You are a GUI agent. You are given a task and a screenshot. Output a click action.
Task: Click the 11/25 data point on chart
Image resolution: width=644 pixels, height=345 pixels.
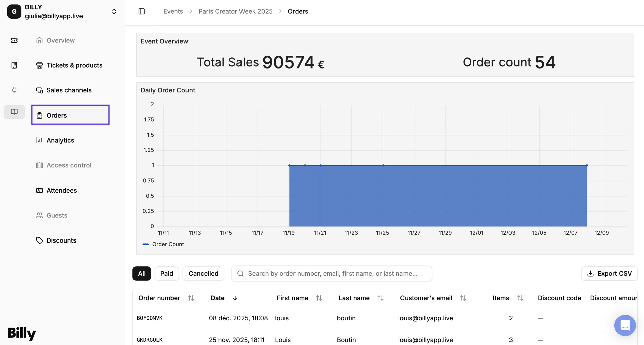[x=383, y=165]
